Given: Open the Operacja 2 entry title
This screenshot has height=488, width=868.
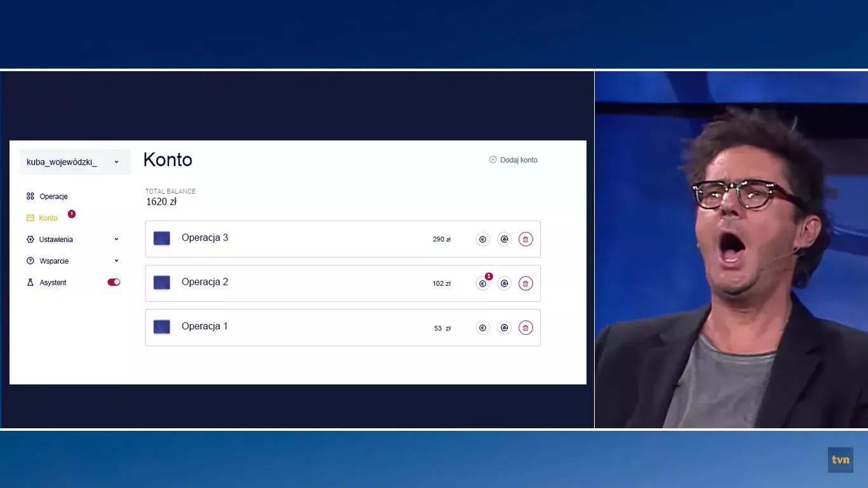Looking at the screenshot, I should 205,282.
